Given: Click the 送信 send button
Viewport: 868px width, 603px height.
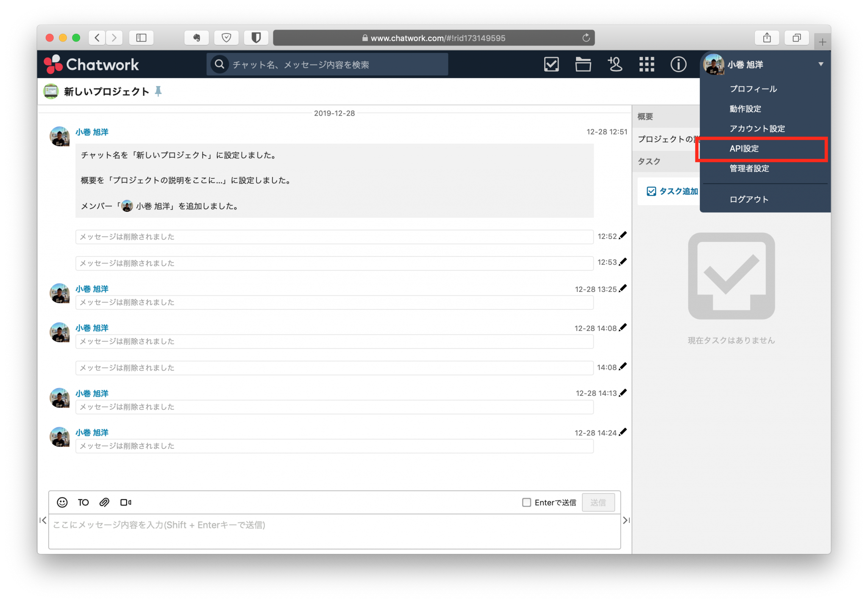Looking at the screenshot, I should (x=598, y=502).
